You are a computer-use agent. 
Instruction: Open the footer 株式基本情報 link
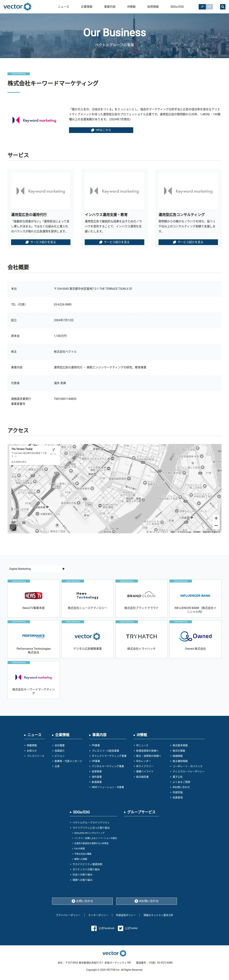click(180, 745)
